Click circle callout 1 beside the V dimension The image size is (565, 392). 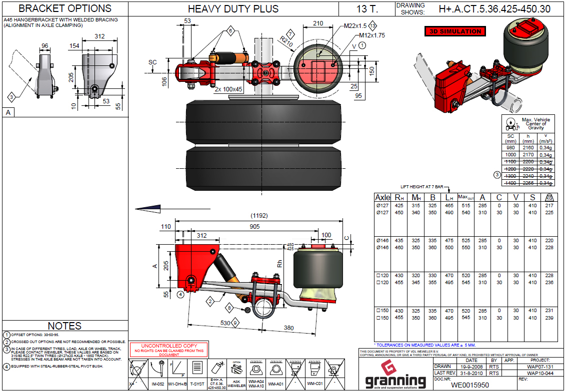(362, 45)
